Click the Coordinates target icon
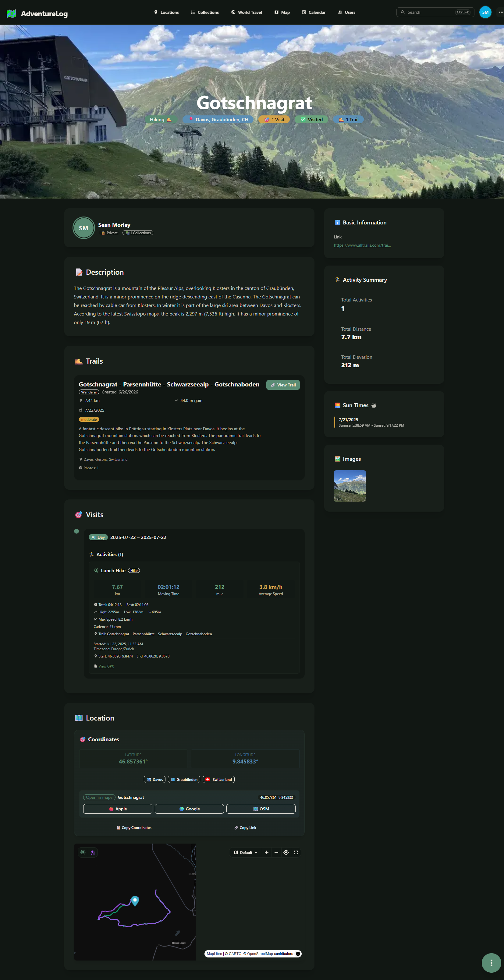Viewport: 504px width, 980px height. [83, 739]
